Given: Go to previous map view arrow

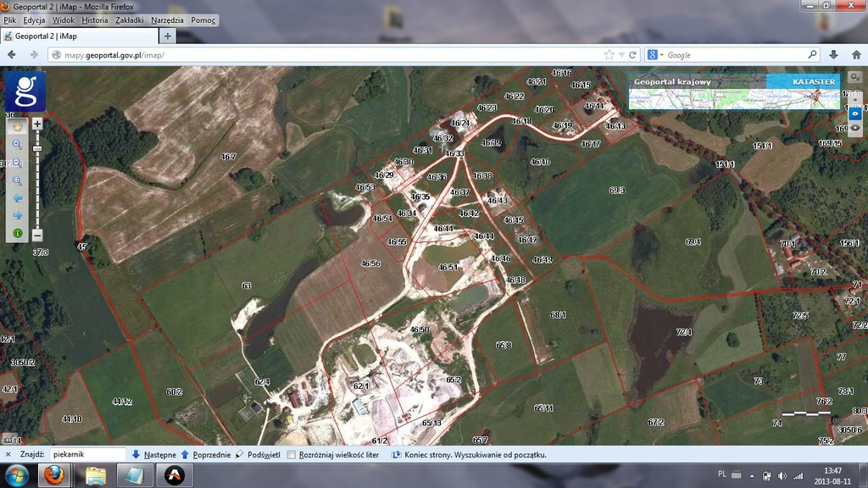Looking at the screenshot, I should (x=17, y=198).
